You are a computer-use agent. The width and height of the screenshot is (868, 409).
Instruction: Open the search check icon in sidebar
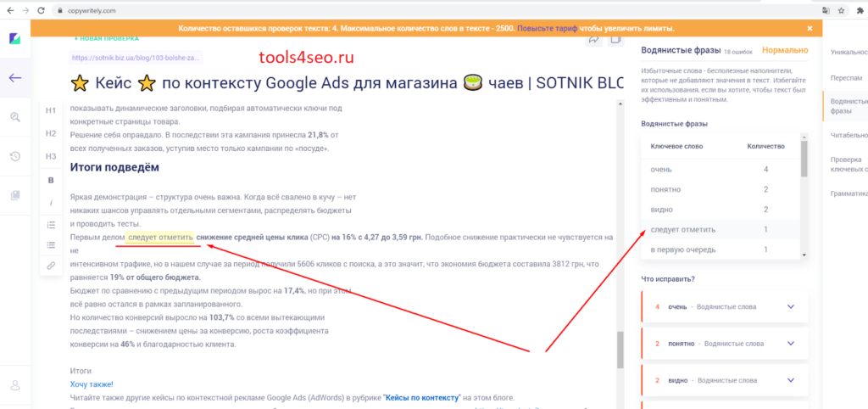pos(15,116)
